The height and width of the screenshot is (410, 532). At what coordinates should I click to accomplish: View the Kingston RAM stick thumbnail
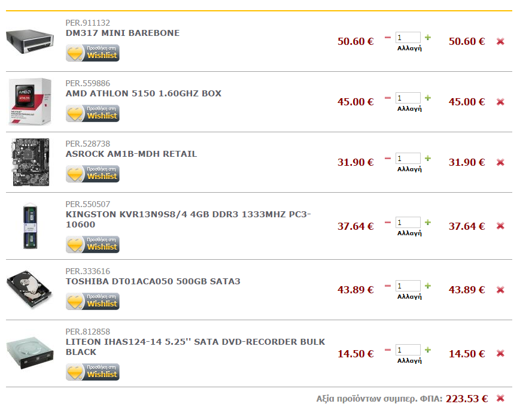30,226
